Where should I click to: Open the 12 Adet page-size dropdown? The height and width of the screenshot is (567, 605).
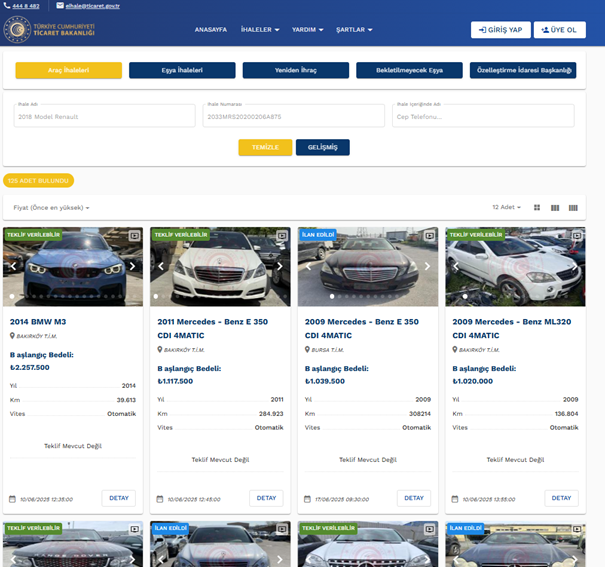click(x=506, y=207)
